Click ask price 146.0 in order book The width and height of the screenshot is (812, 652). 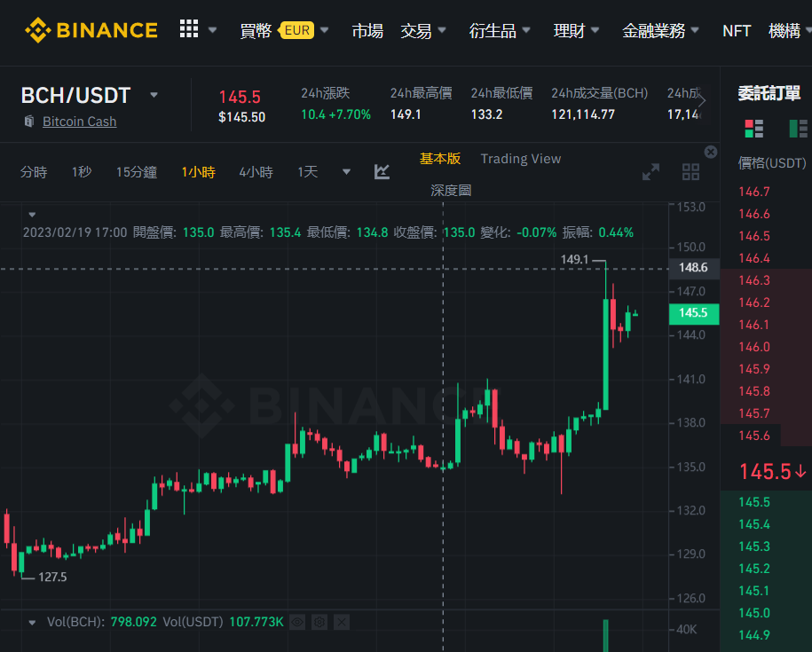pos(754,347)
